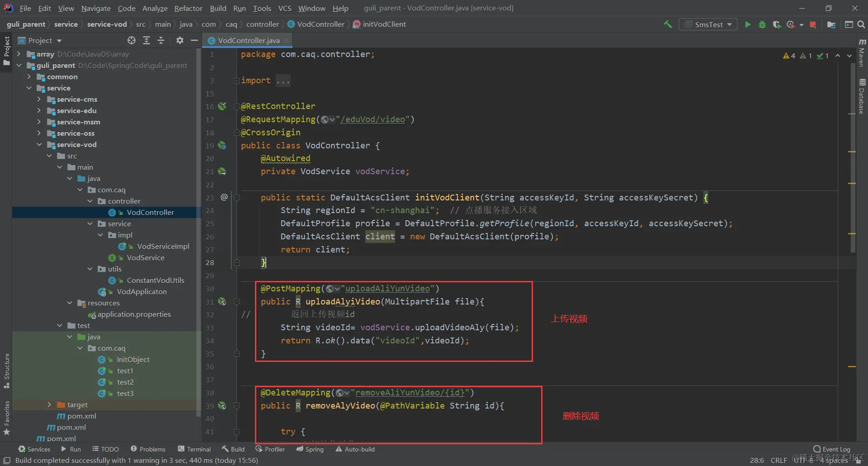This screenshot has width=868, height=466.
Task: Collapse the utils package node
Action: 90,269
